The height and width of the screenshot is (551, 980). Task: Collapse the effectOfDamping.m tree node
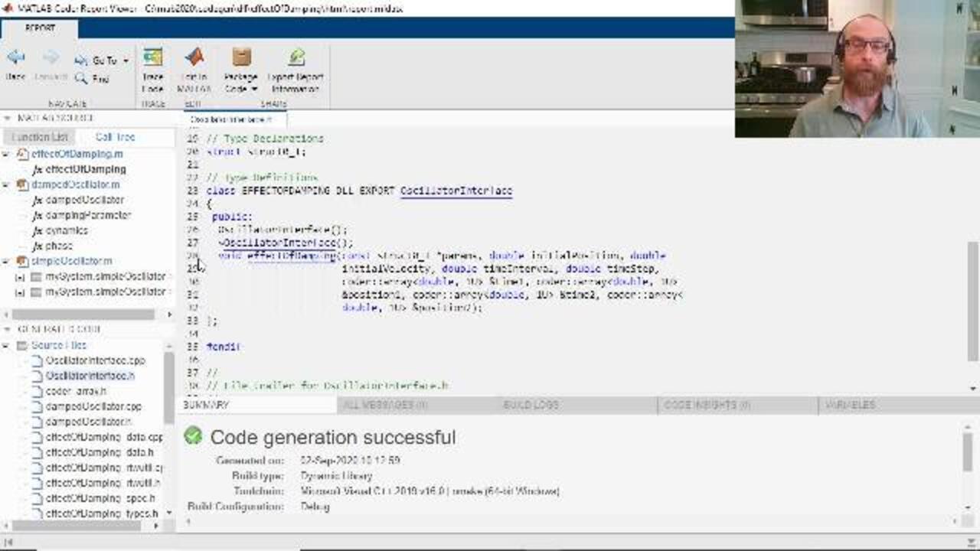6,154
